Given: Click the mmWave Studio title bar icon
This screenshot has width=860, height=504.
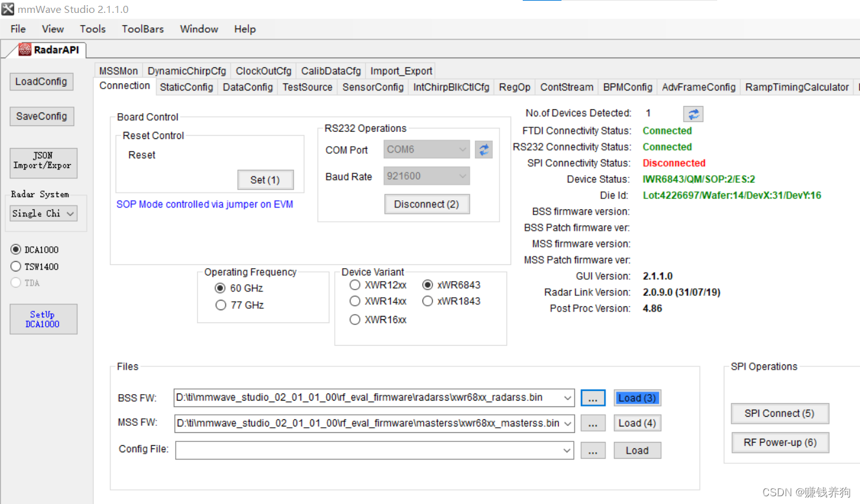Looking at the screenshot, I should [x=7, y=9].
